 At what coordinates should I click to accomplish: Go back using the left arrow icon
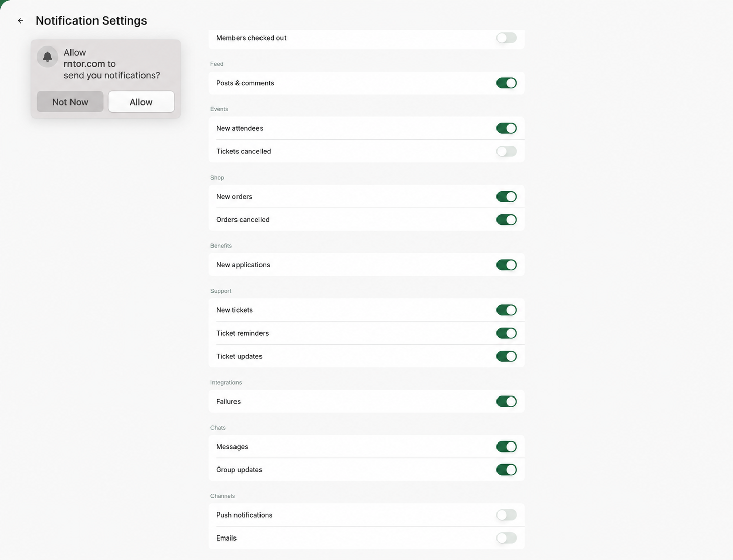click(20, 21)
